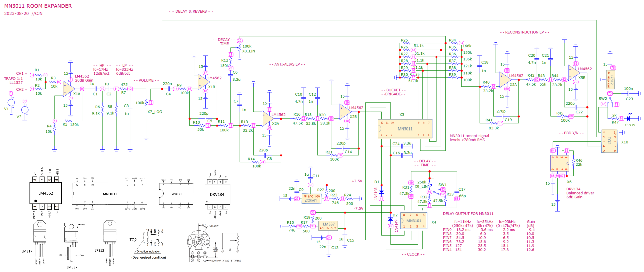
Task: Toggle the SW1 delay time switch
Action: click(437, 192)
